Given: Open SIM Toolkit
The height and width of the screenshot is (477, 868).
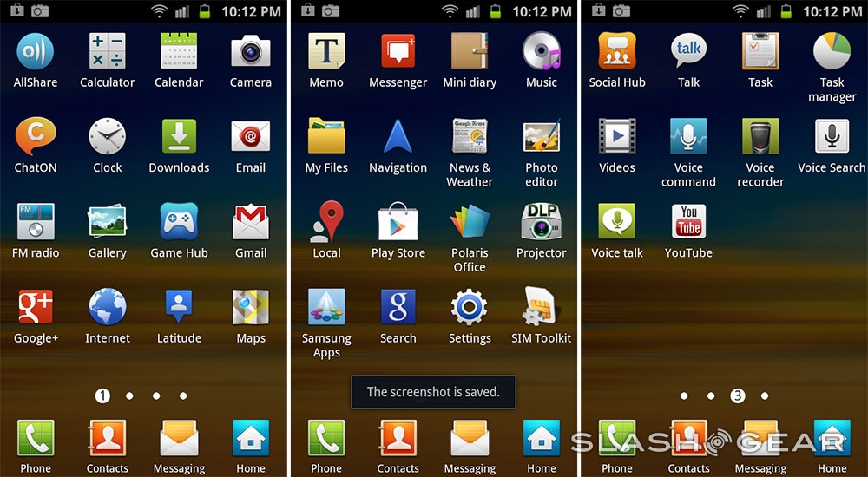Looking at the screenshot, I should (x=542, y=306).
